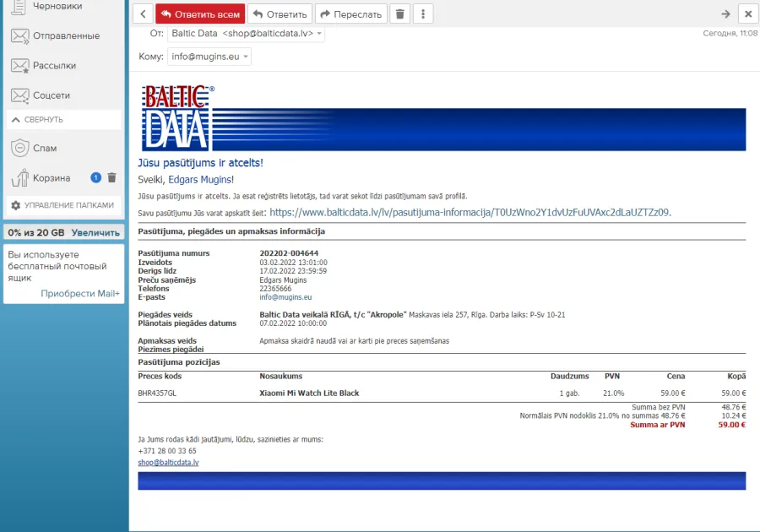
Task: Click info@mugins.eu in E-pasts row
Action: (x=285, y=297)
